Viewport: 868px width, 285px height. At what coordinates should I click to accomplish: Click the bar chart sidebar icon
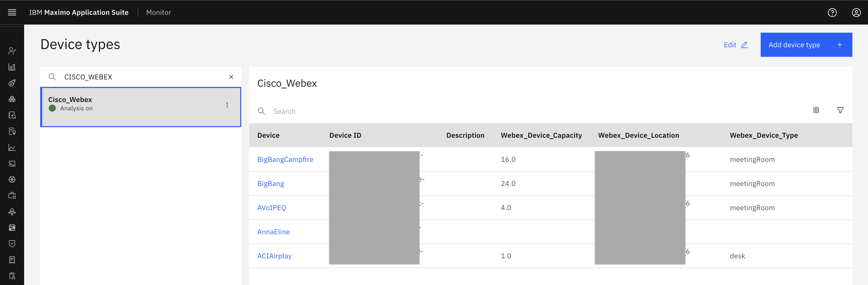[12, 67]
